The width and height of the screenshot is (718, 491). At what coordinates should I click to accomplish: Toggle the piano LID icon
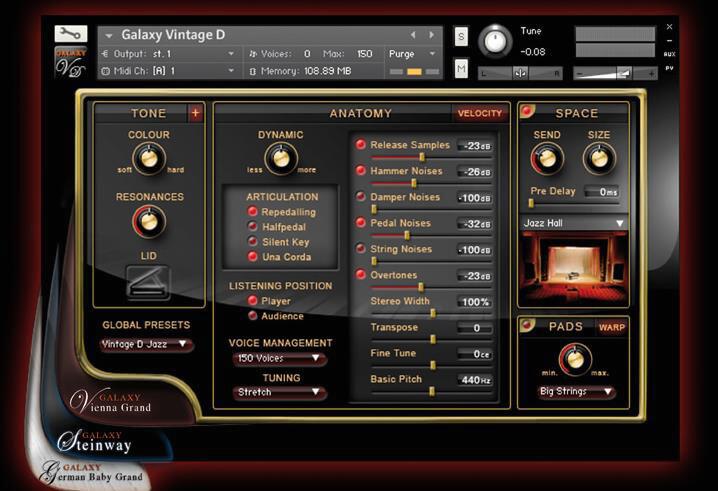click(148, 283)
